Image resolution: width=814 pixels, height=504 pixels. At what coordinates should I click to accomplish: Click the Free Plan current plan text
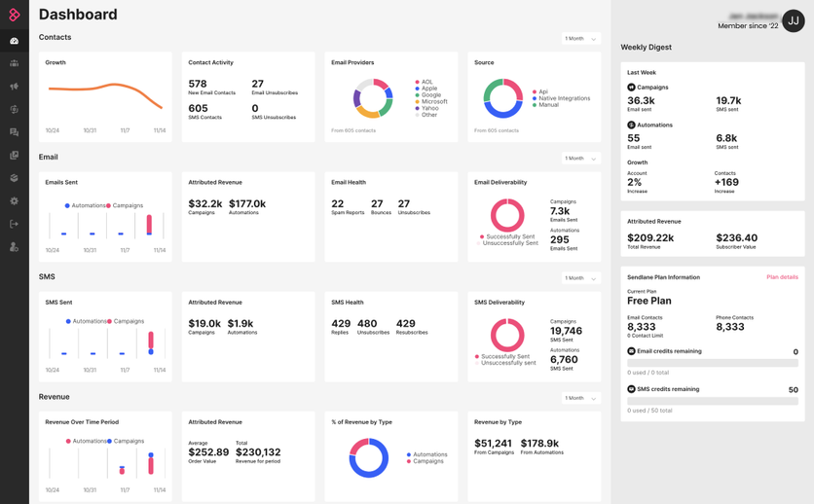point(648,301)
